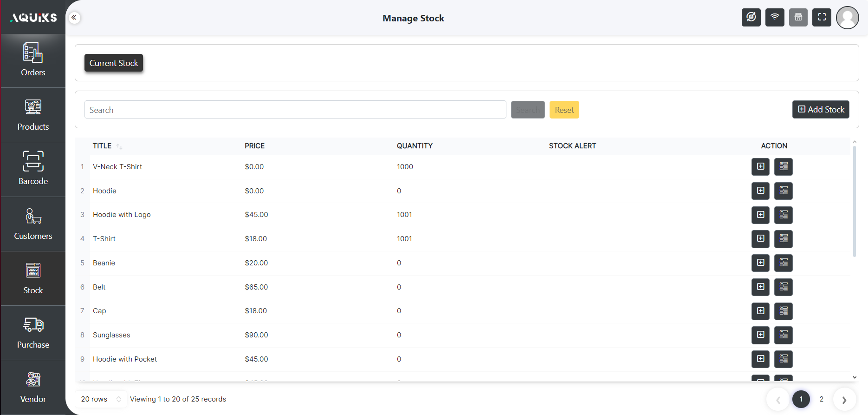Click the QUANTITY column header
Viewport: 868px width, 415px height.
coord(415,146)
